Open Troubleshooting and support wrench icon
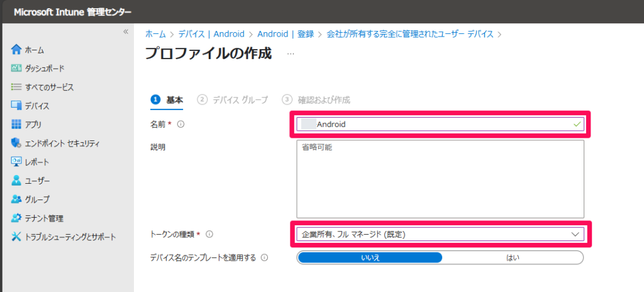Viewport: 644px width, 292px height. click(16, 237)
